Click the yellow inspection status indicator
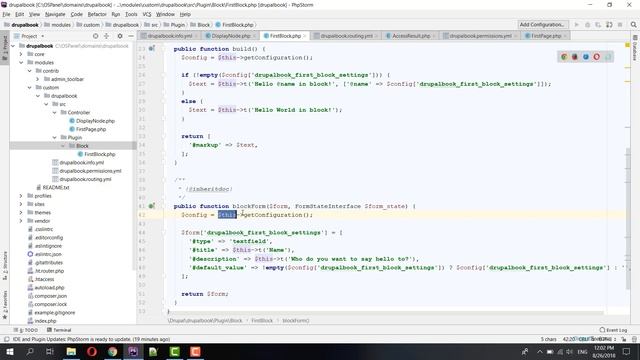Screen dimensions: 640x360 pos(627,45)
